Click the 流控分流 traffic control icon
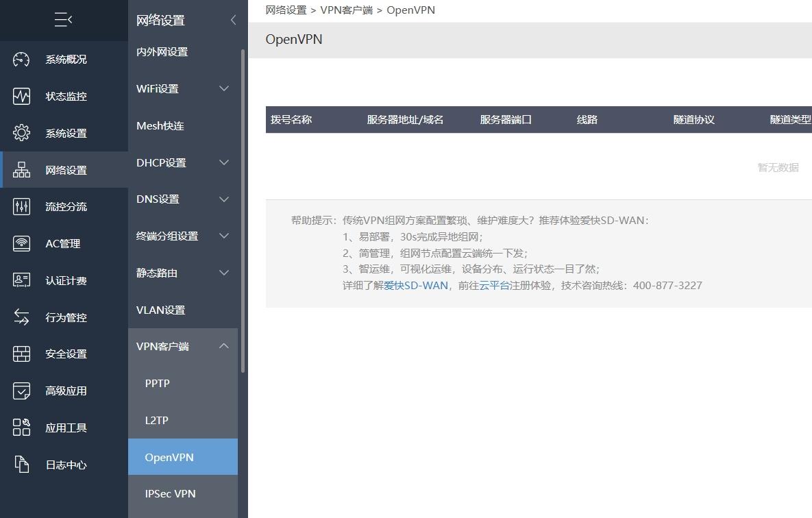Image resolution: width=812 pixels, height=518 pixels. 21,206
